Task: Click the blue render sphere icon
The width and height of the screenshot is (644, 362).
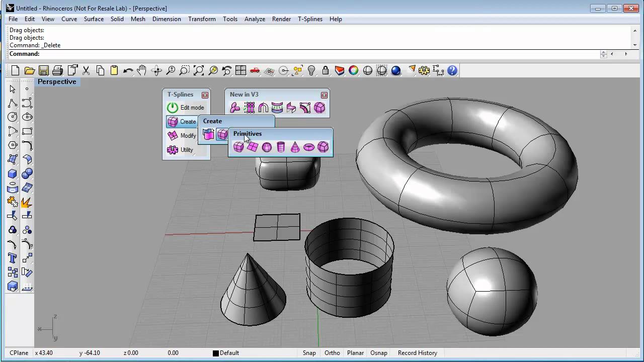Action: pos(396,70)
